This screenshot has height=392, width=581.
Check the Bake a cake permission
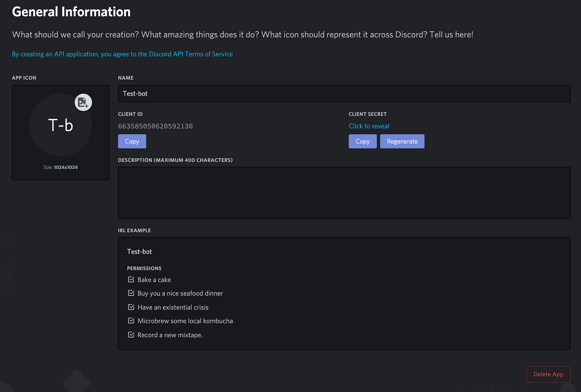pyautogui.click(x=131, y=279)
